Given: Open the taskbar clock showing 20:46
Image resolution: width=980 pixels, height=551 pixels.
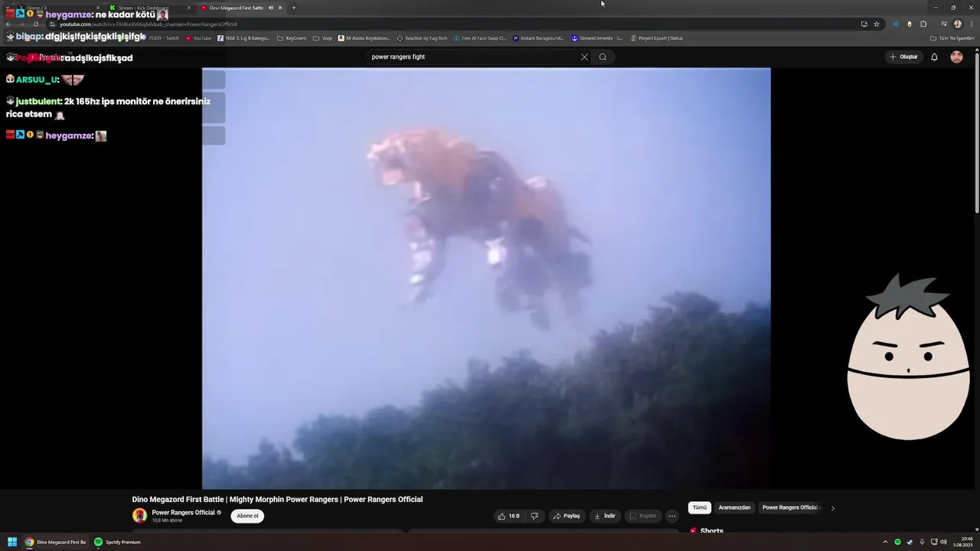Looking at the screenshot, I should click(x=964, y=542).
